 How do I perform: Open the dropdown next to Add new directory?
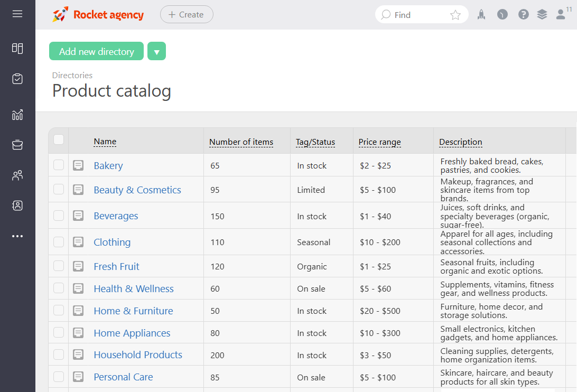(156, 51)
